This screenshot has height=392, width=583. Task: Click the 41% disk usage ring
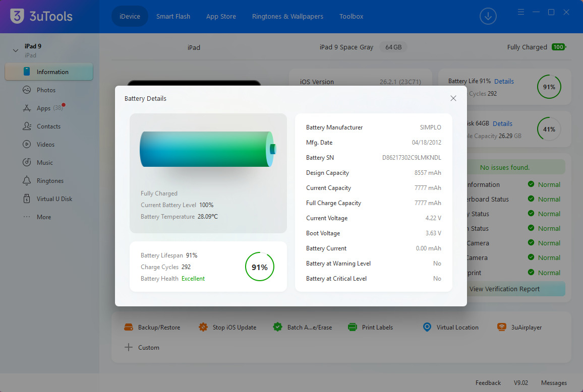(x=549, y=129)
